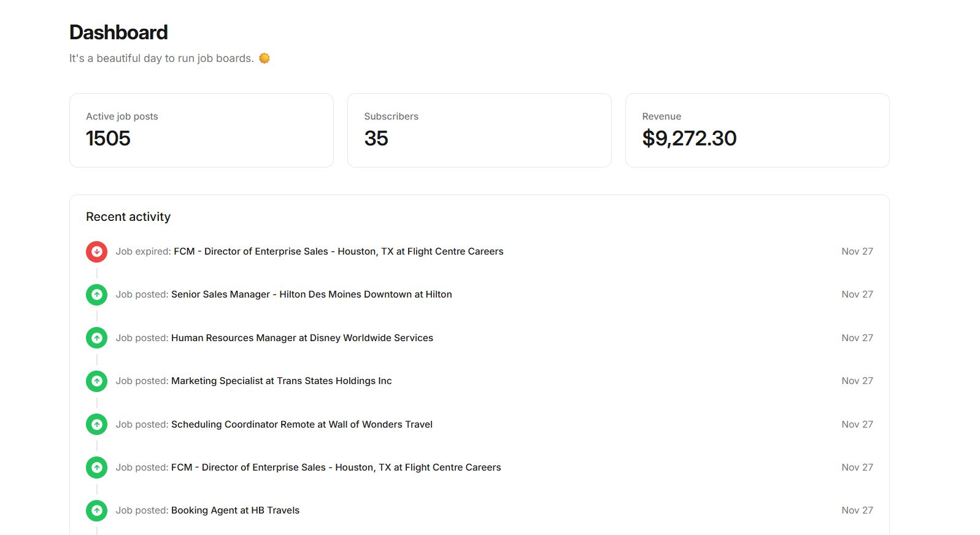The height and width of the screenshot is (535, 980).
Task: View Booking Agent at HB Travels job
Action: [235, 510]
